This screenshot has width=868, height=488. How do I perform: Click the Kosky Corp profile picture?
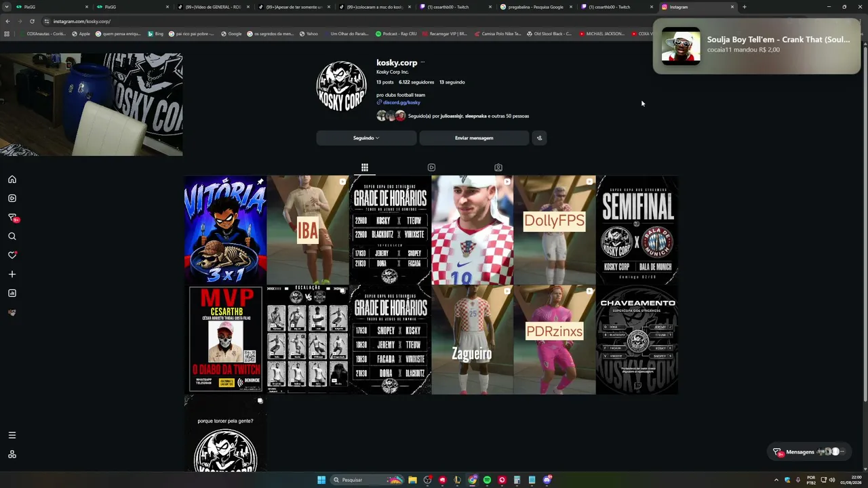pyautogui.click(x=341, y=86)
